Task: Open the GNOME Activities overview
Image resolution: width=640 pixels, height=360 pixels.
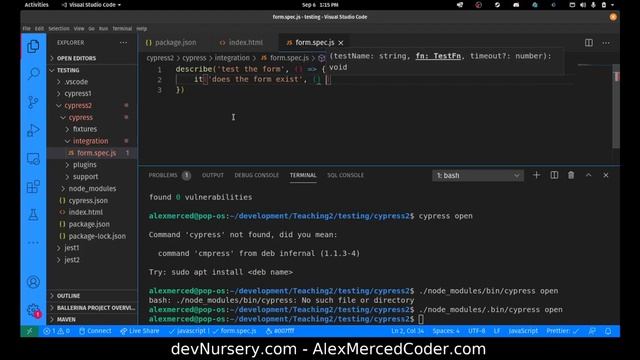Action: pyautogui.click(x=36, y=5)
